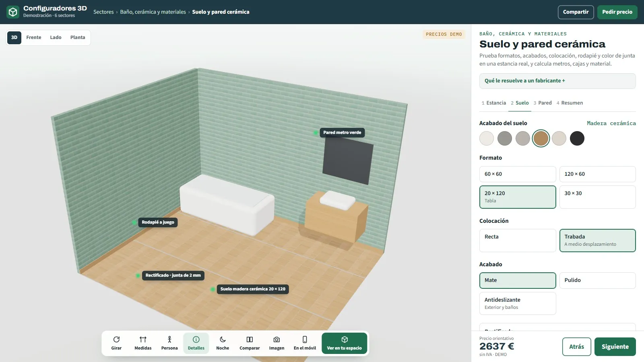Viewport: 644px width, 362px height.
Task: Rotate the scene with Girar
Action: [116, 343]
